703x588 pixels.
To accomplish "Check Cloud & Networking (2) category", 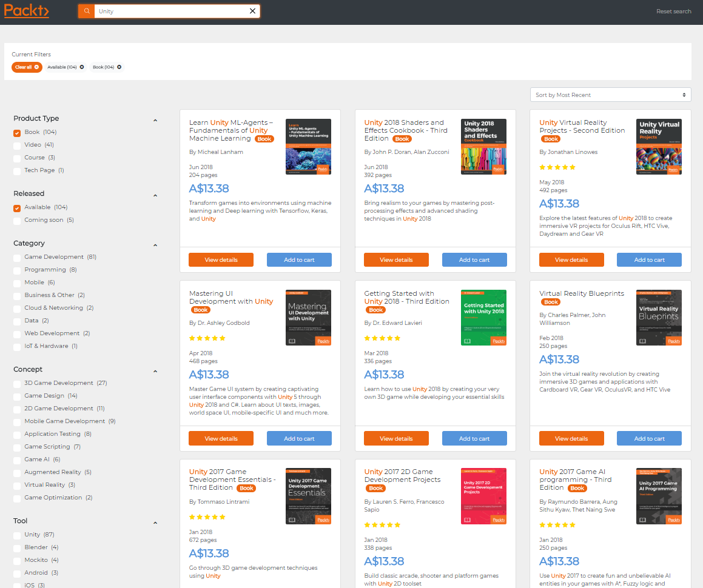I will click(x=17, y=309).
